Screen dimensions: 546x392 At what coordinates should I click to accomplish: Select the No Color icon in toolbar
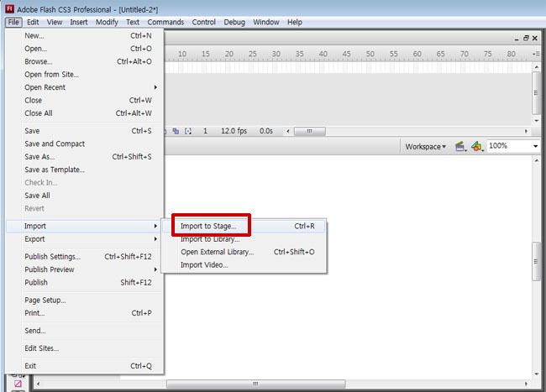point(18,384)
